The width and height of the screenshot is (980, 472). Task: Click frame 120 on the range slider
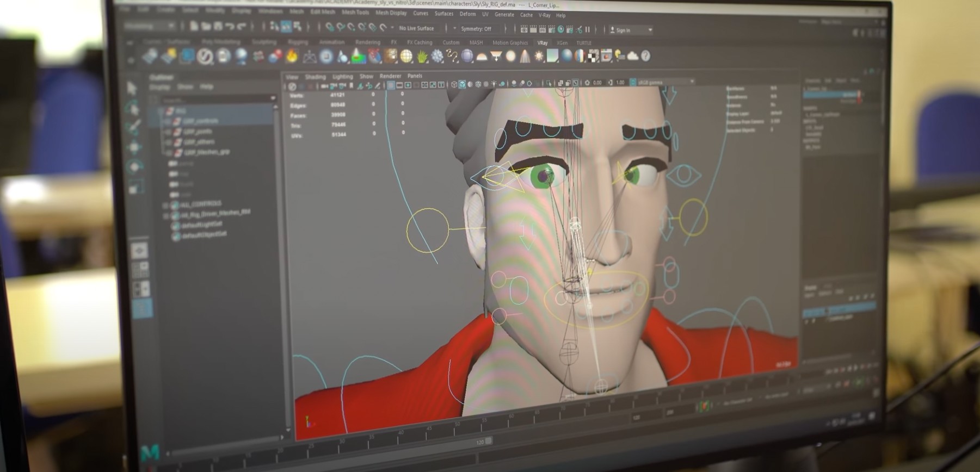(480, 442)
